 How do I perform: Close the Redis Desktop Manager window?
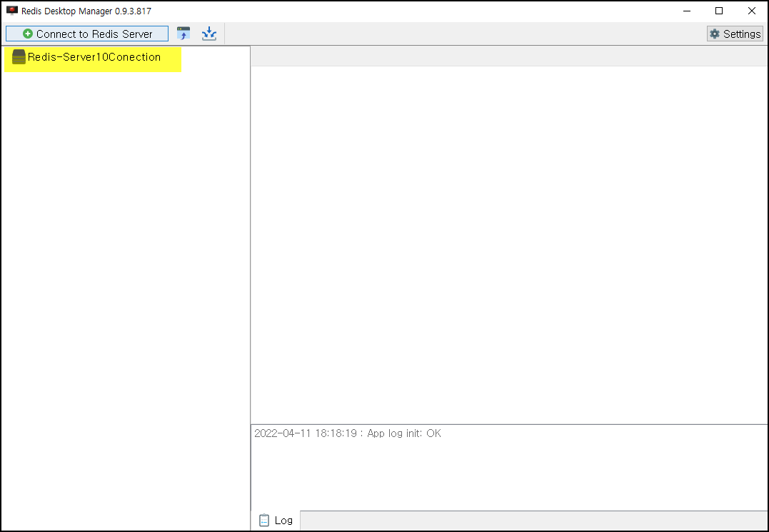tap(751, 11)
